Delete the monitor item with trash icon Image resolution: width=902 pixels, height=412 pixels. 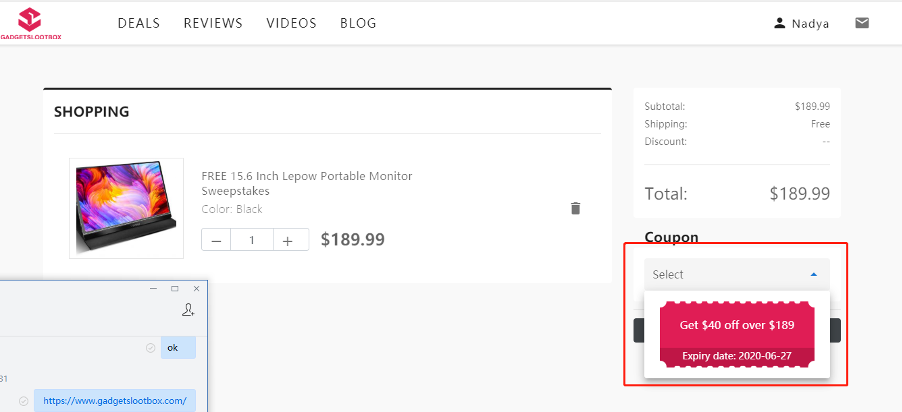pyautogui.click(x=575, y=208)
